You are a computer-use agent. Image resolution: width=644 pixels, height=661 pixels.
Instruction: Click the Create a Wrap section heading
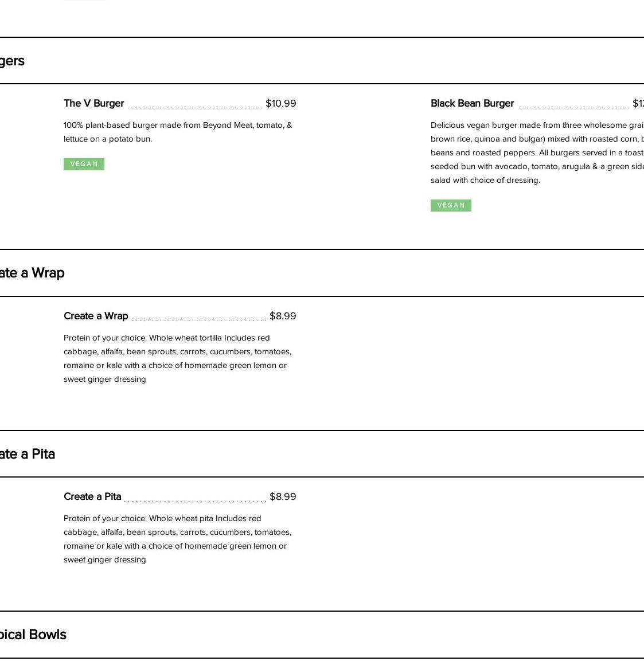tap(32, 273)
